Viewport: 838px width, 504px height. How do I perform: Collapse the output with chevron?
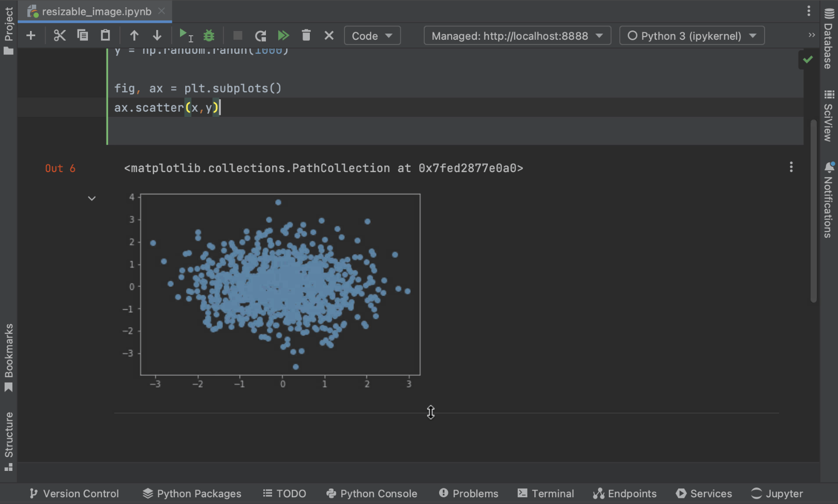tap(92, 198)
